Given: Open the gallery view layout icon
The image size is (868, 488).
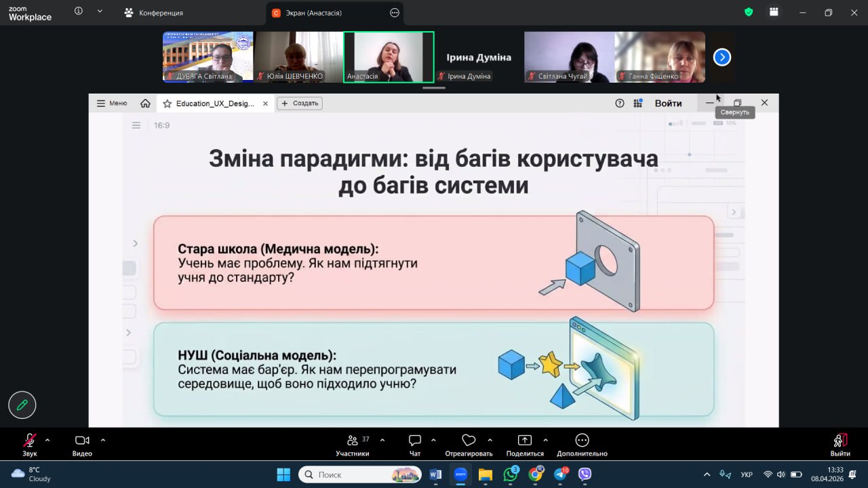Looking at the screenshot, I should tap(774, 12).
